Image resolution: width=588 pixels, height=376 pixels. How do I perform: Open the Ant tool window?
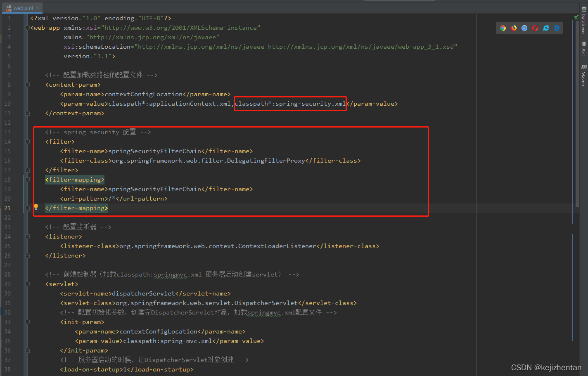coord(583,48)
